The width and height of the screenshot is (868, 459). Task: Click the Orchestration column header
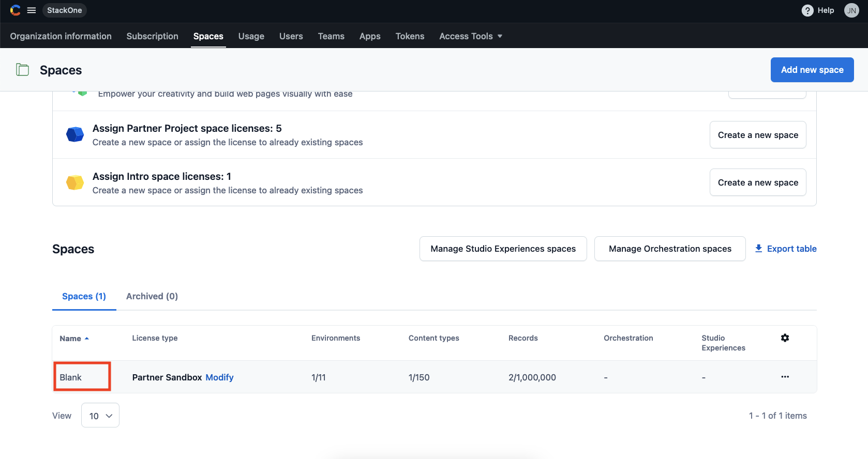(x=628, y=338)
